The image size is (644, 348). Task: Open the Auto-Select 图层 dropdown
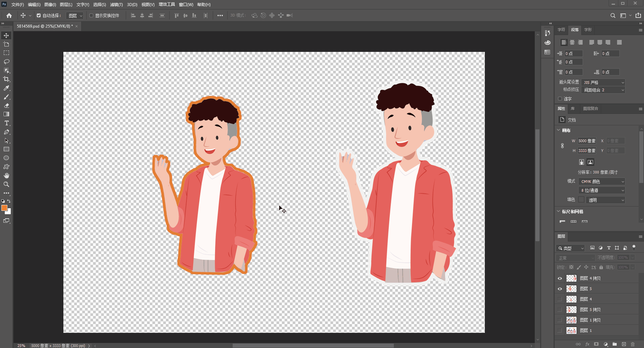75,15
